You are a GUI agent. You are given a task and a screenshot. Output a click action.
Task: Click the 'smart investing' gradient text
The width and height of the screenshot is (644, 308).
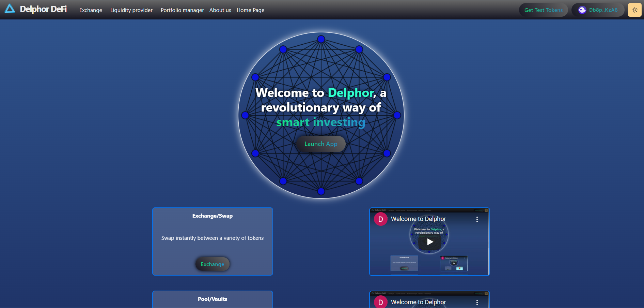click(x=321, y=122)
